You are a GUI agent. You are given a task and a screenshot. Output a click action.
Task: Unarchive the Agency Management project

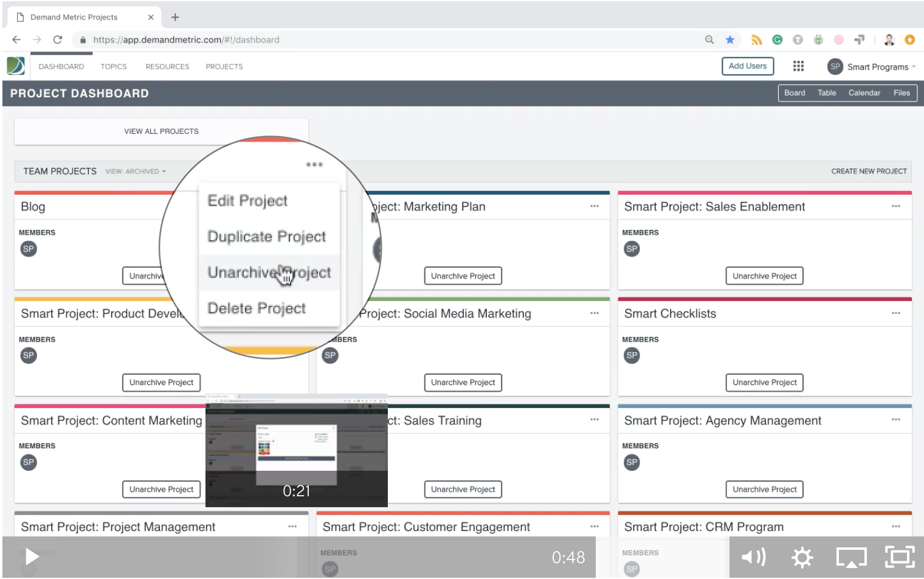point(764,490)
